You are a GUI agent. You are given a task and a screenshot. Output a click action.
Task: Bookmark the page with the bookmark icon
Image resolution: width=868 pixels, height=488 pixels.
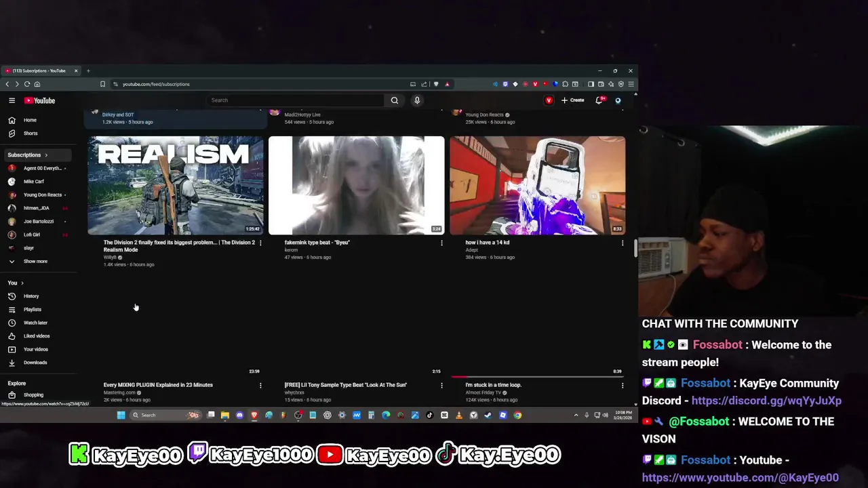(x=102, y=84)
